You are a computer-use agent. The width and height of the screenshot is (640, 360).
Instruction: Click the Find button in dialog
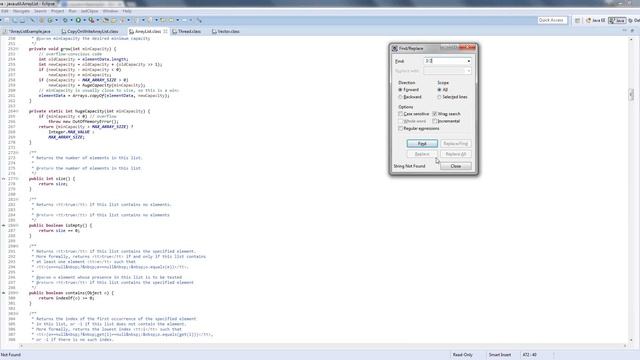(422, 144)
